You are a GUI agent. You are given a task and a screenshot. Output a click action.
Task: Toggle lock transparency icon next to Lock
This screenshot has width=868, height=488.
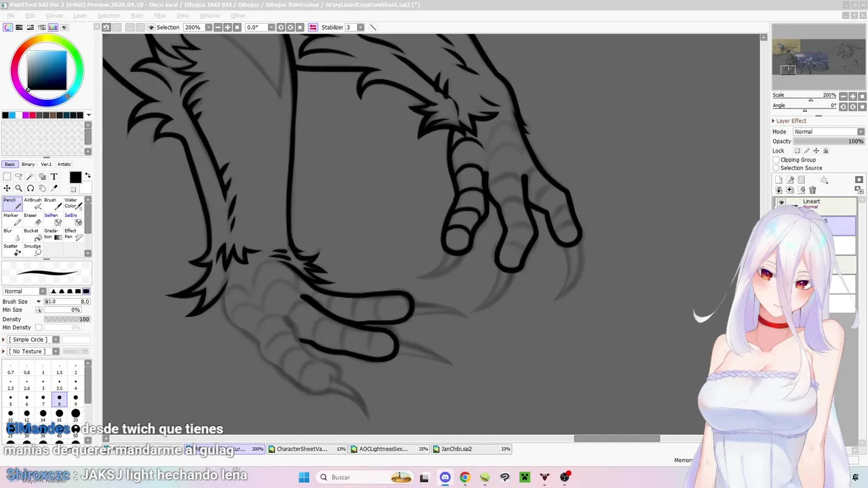tap(797, 150)
